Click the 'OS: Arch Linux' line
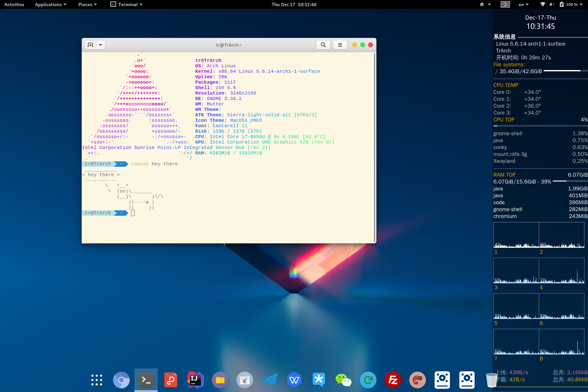 (x=215, y=66)
